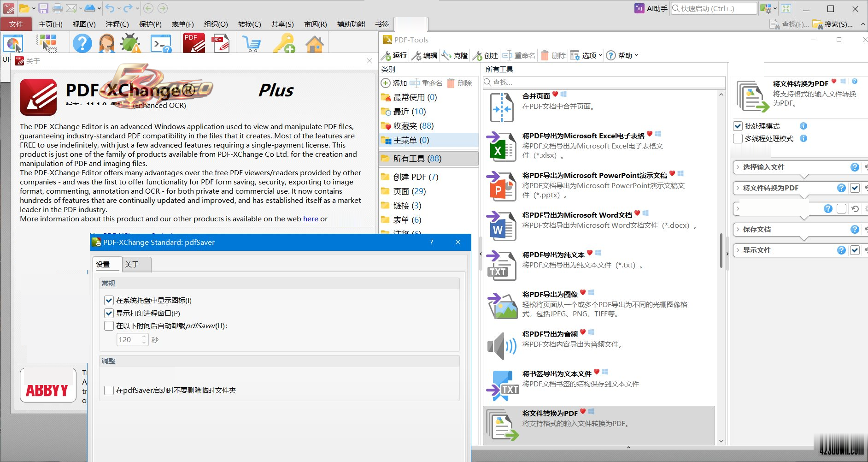The height and width of the screenshot is (462, 868).
Task: Click the key registration icon
Action: tap(283, 43)
